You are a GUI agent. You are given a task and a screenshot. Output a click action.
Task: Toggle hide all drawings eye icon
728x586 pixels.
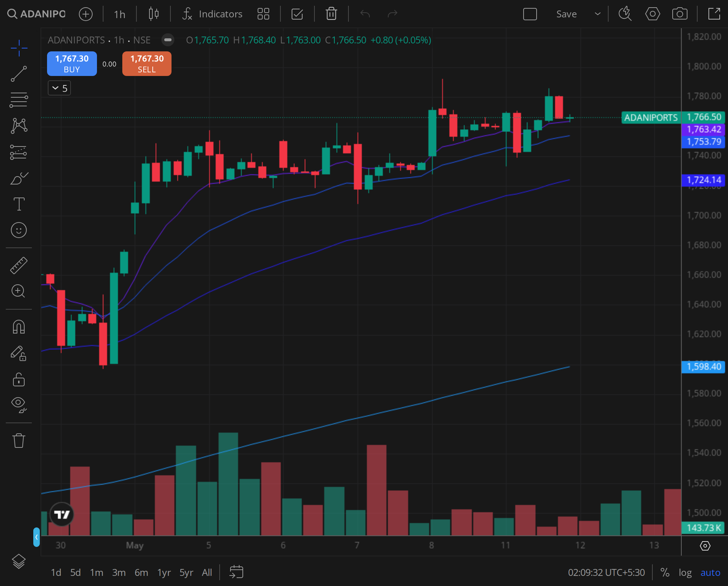pos(19,405)
